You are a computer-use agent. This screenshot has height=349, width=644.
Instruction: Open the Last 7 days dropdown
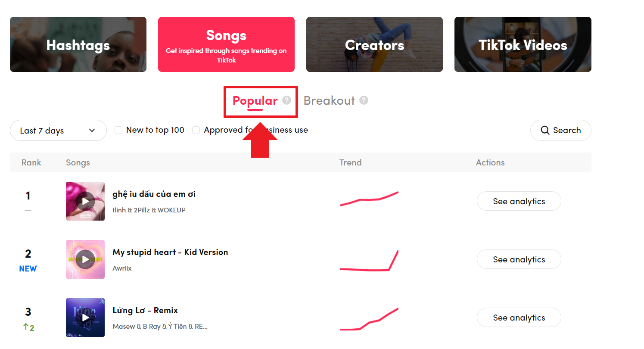click(58, 131)
